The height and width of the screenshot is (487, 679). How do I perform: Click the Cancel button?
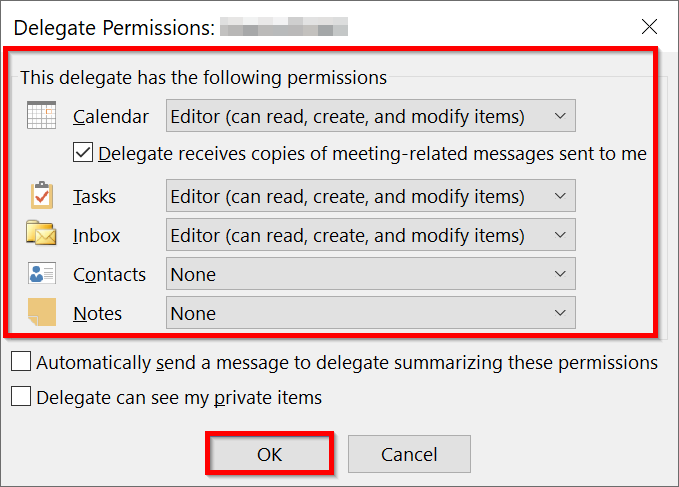[409, 454]
